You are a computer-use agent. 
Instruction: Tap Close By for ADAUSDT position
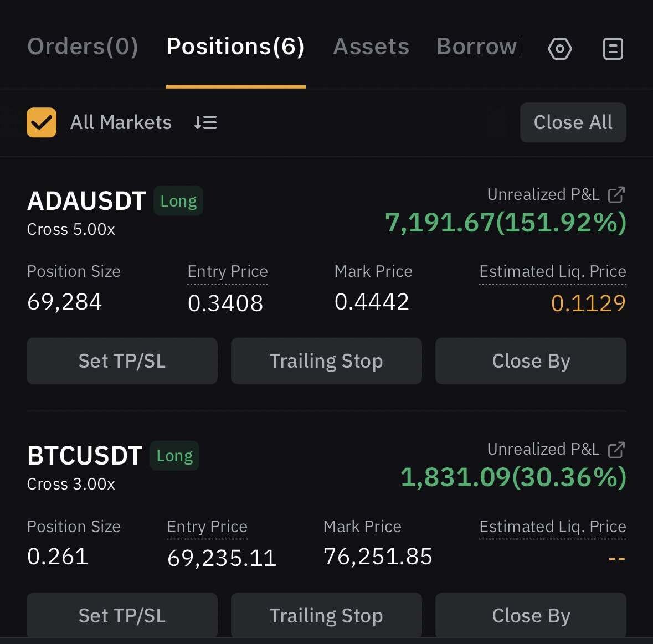[x=531, y=361]
